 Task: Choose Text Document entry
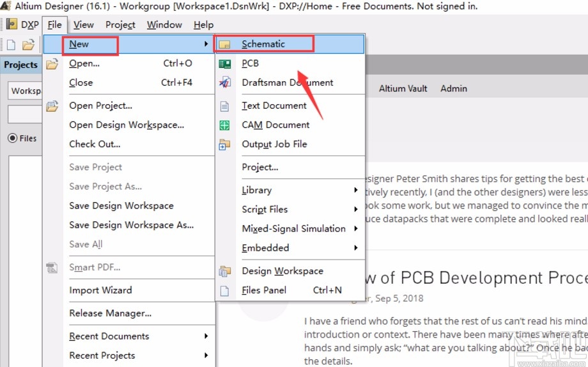point(290,106)
